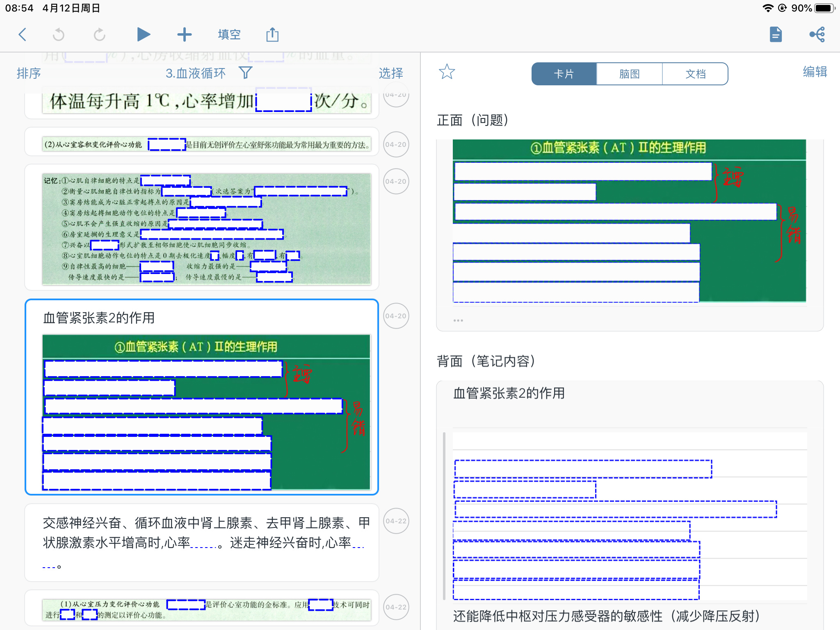Image resolution: width=840 pixels, height=630 pixels.
Task: Click the redo arrow icon
Action: pos(100,34)
